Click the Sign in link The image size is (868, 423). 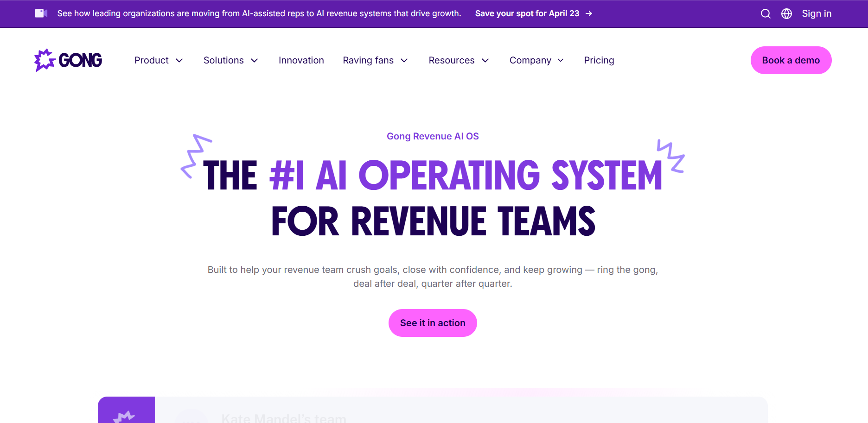tap(817, 14)
